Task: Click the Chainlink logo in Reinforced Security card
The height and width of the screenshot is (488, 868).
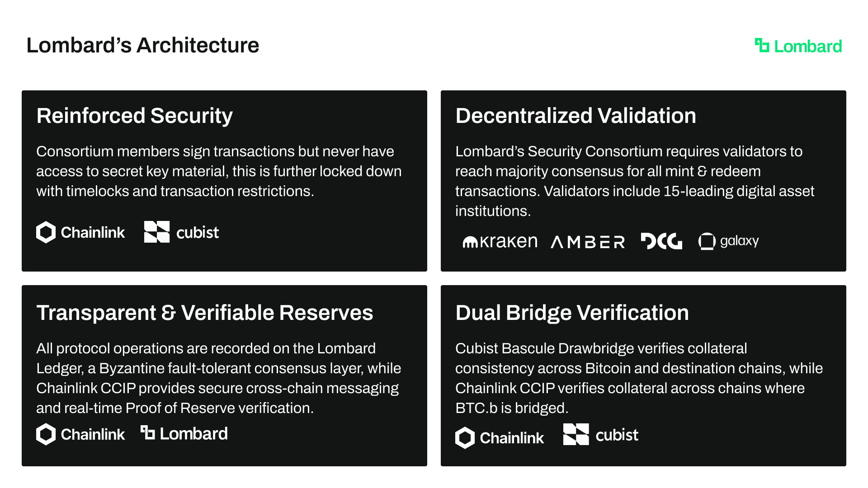Action: [x=80, y=232]
